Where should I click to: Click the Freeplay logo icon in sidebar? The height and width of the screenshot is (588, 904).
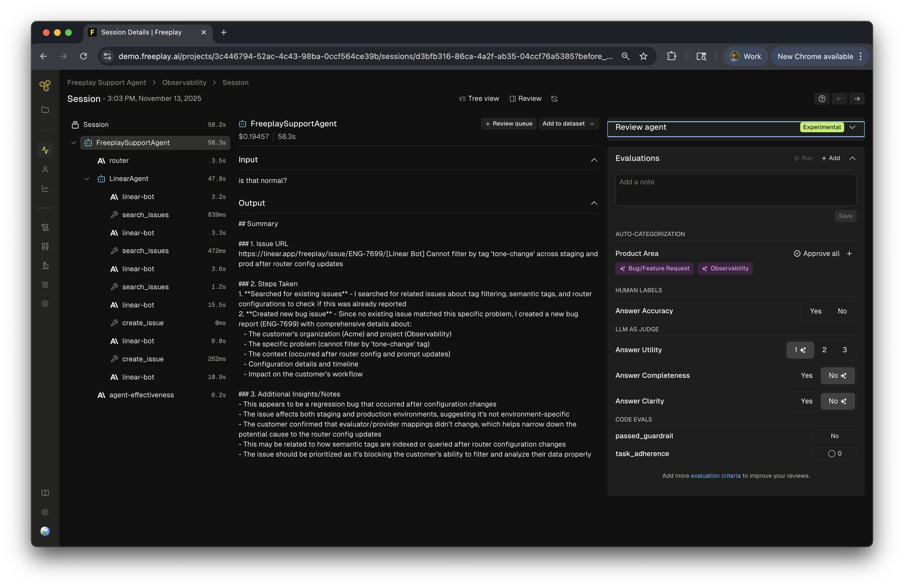[x=45, y=85]
